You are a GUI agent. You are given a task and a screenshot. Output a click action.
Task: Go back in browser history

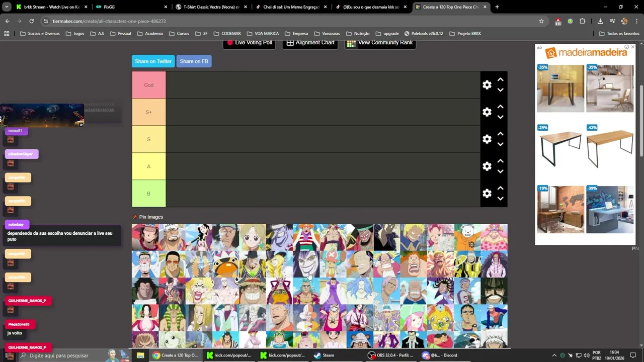coord(7,21)
